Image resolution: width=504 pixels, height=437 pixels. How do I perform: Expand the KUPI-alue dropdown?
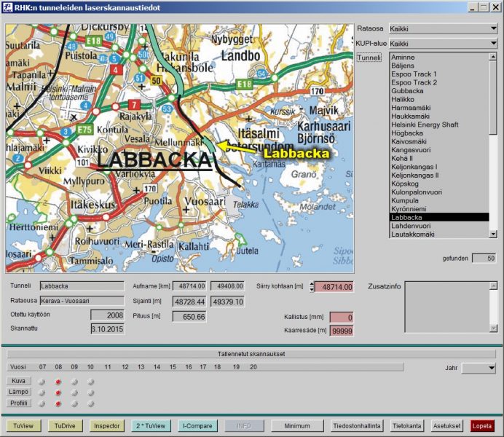pos(442,44)
